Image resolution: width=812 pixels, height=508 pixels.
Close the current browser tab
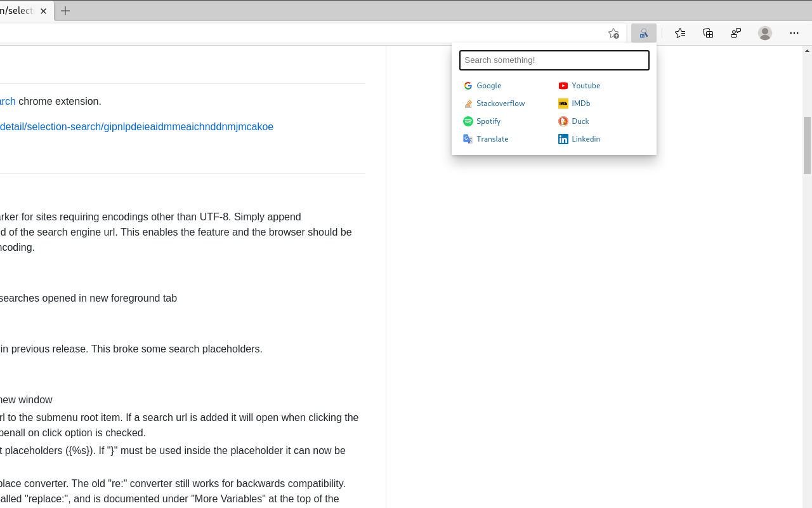point(43,11)
